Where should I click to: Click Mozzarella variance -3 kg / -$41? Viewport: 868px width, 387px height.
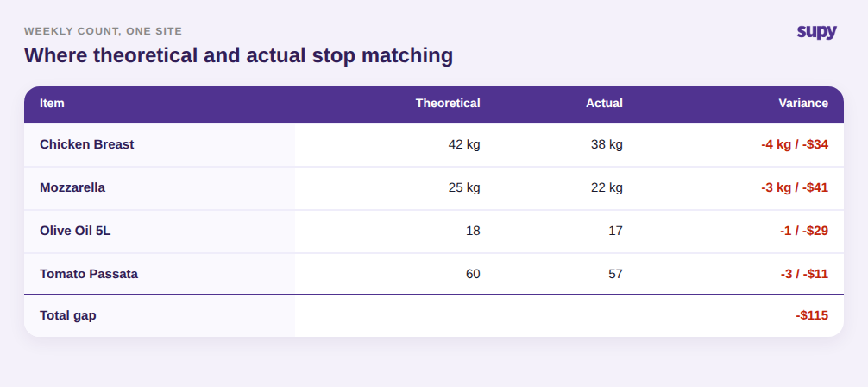(795, 188)
